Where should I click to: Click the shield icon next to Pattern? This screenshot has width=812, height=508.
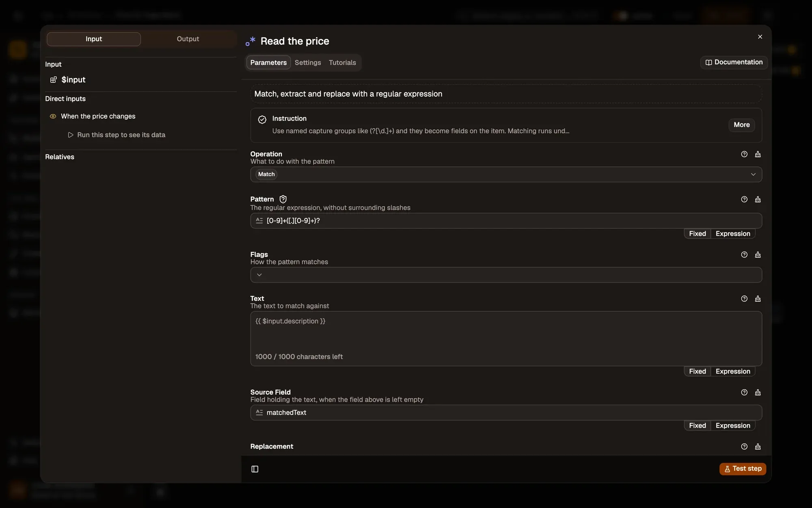283,199
